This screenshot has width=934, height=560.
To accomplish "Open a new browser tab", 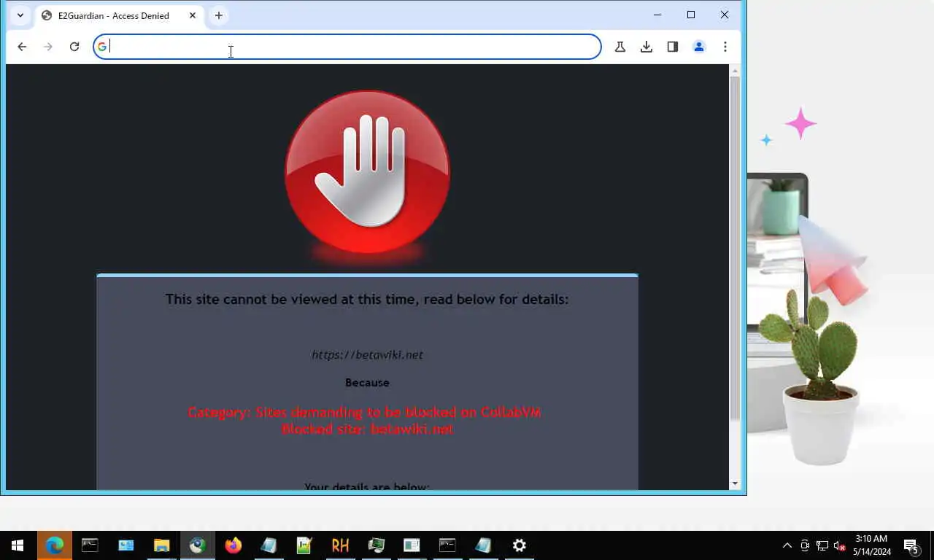I will [x=219, y=15].
